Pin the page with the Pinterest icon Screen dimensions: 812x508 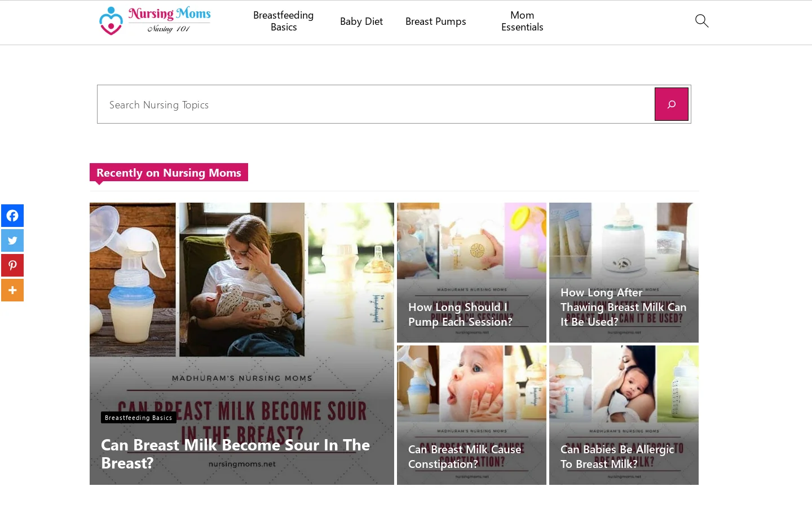(x=12, y=265)
